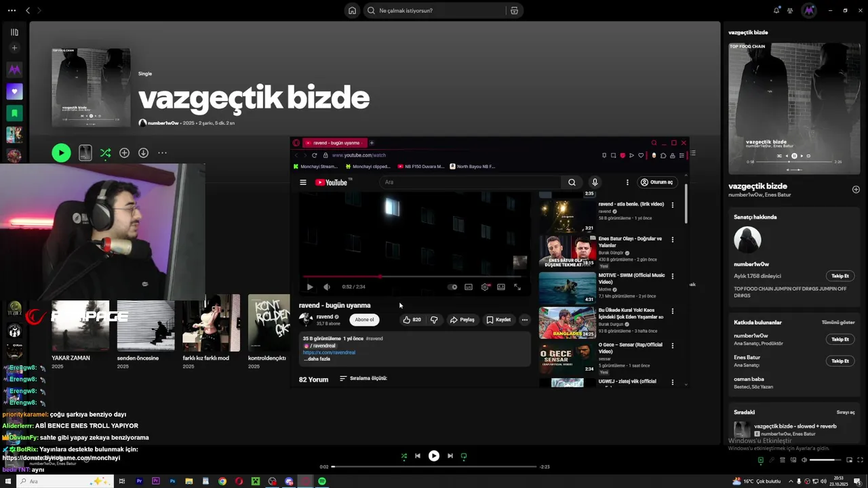Toggle Spotify now playing view icon
The image size is (868, 488).
[x=760, y=460]
